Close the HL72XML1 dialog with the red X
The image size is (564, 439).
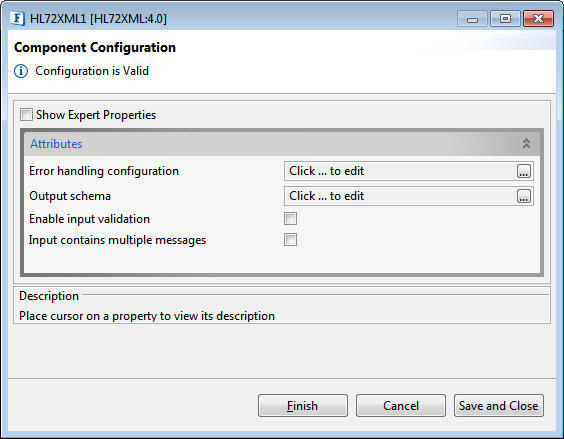(x=538, y=19)
